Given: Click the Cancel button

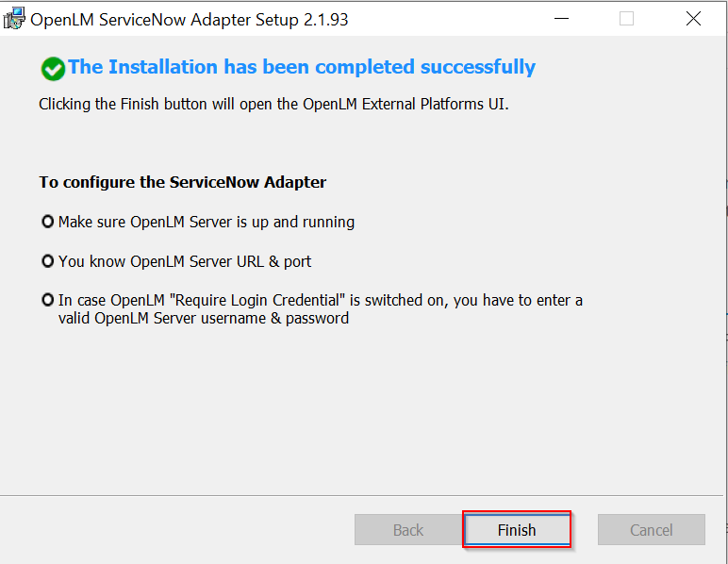Looking at the screenshot, I should point(651,530).
